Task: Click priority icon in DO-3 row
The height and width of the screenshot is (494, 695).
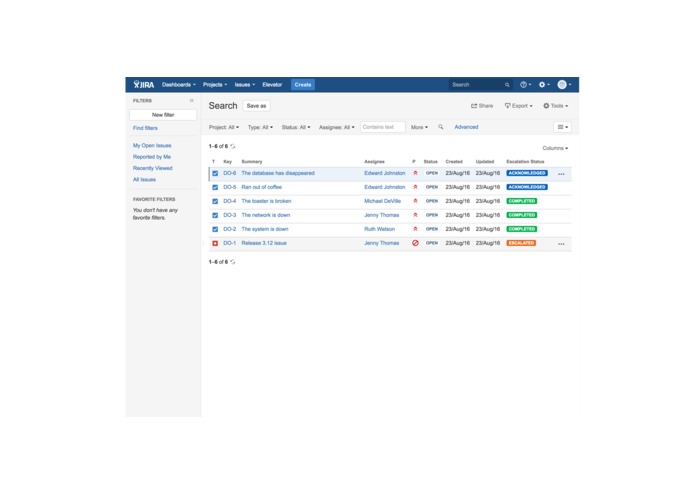Action: (415, 215)
